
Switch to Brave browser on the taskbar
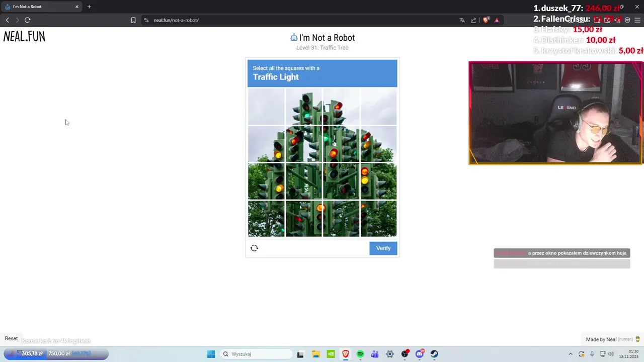pyautogui.click(x=346, y=354)
